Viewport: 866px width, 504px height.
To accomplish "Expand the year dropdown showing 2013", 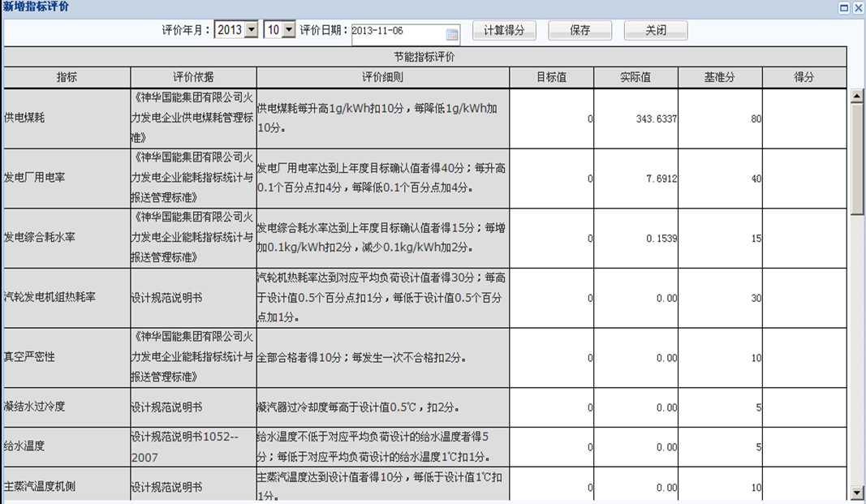I will 251,30.
